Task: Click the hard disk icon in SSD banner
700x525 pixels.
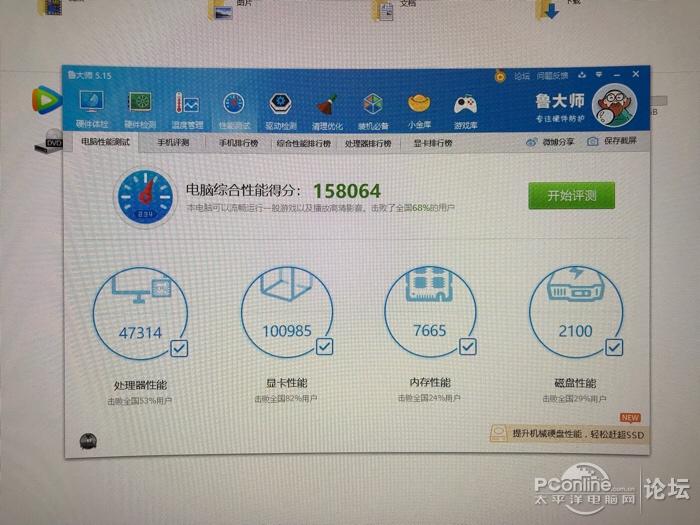Action: click(498, 433)
